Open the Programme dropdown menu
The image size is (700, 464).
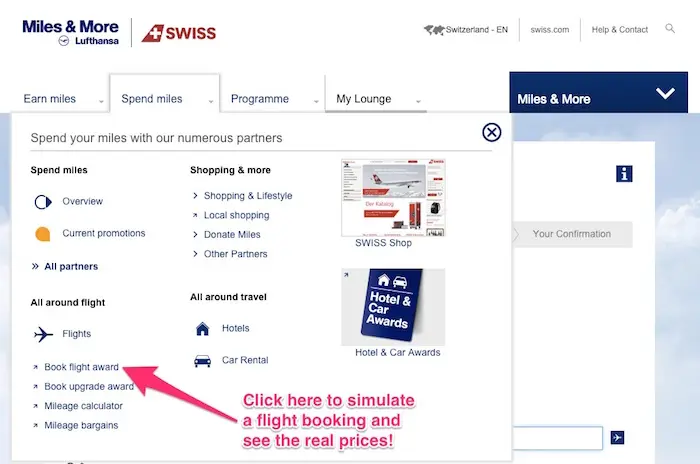click(x=272, y=99)
